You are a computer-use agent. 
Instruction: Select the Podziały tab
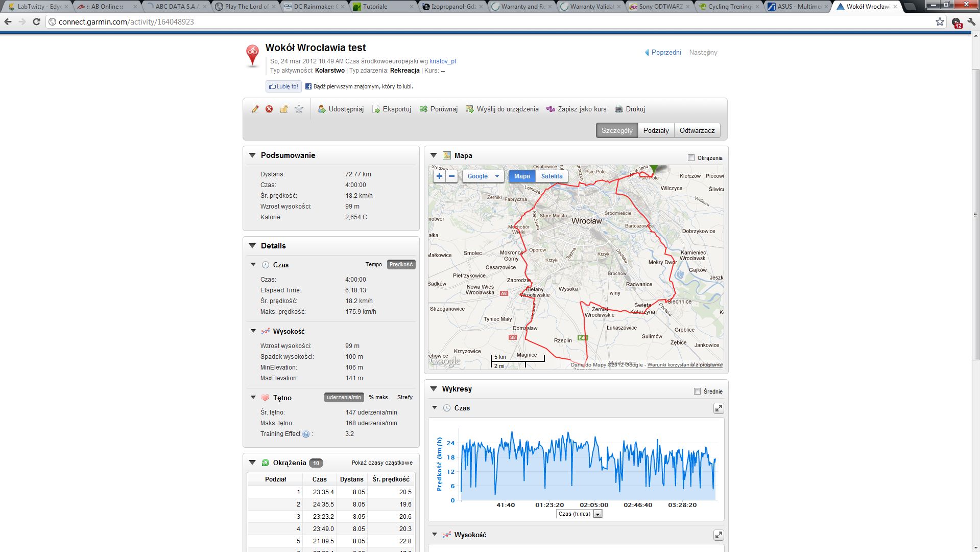click(x=656, y=130)
